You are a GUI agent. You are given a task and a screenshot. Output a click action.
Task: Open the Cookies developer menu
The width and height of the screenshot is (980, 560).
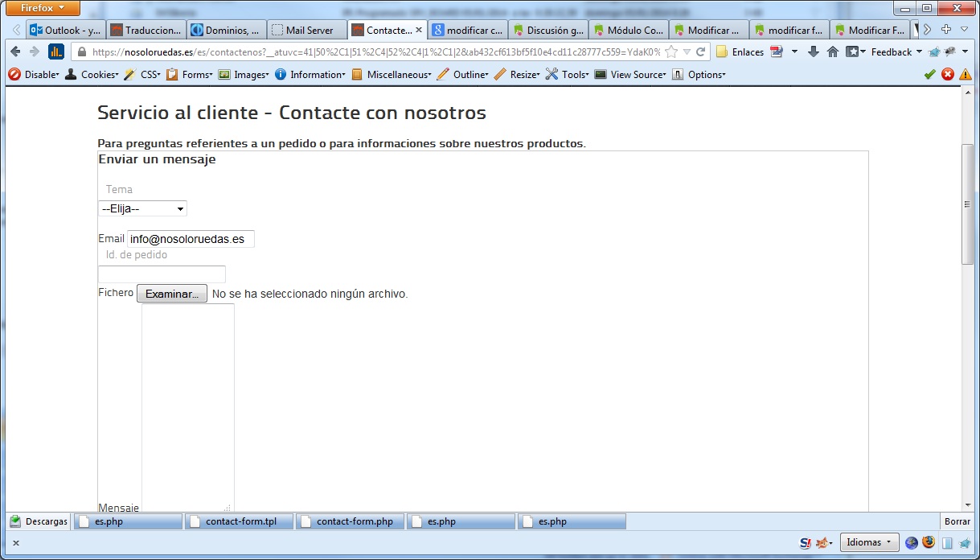click(x=92, y=74)
